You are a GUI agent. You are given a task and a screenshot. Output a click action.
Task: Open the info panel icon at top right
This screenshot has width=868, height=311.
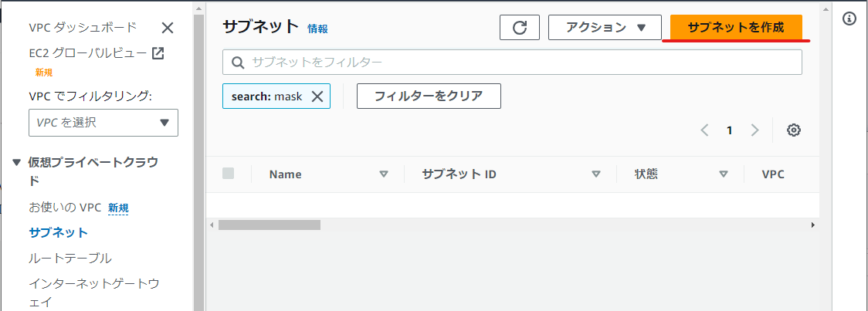click(849, 19)
